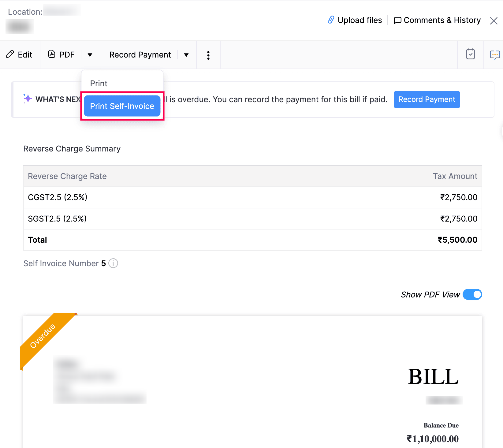Click the blue Record Payment button
Screen dimensions: 503x448
tap(427, 99)
